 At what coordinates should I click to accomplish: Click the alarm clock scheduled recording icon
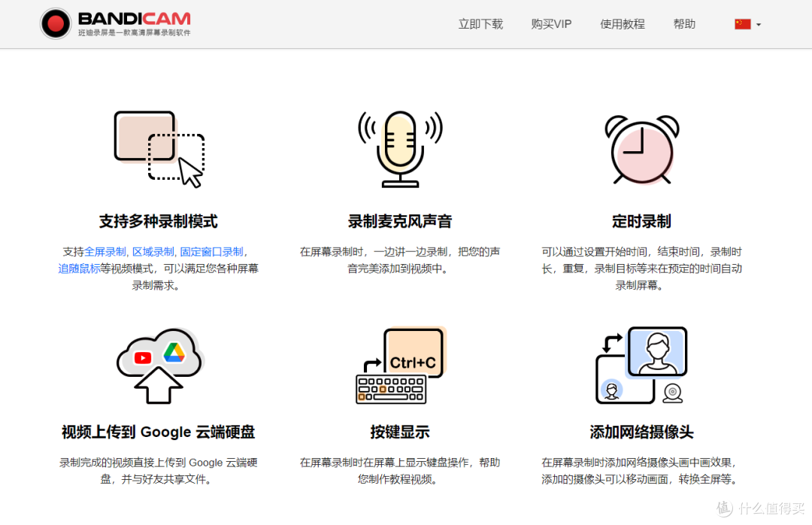pyautogui.click(x=641, y=149)
